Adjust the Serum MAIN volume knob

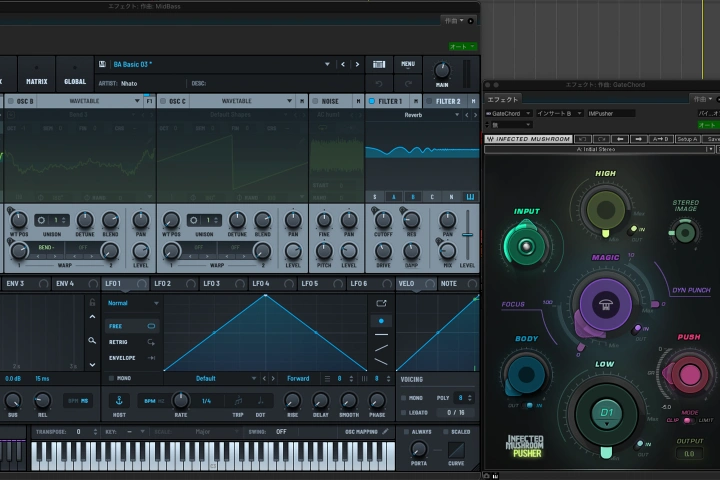442,70
